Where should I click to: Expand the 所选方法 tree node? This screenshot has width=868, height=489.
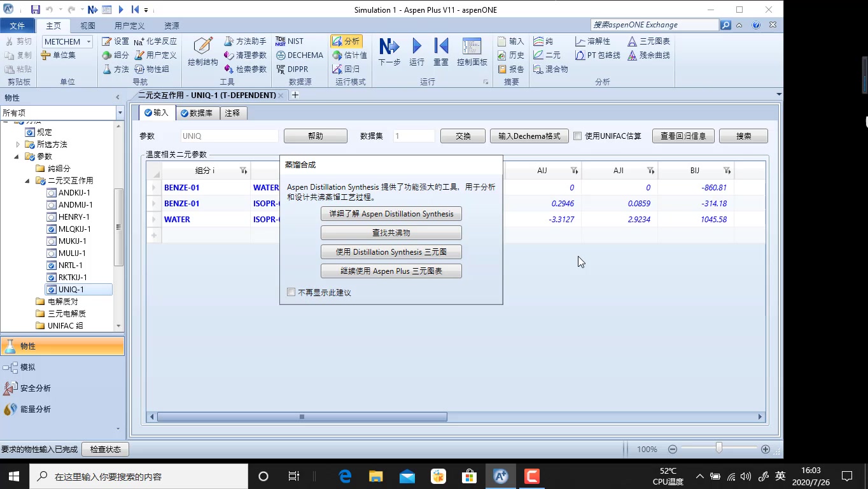(x=17, y=145)
